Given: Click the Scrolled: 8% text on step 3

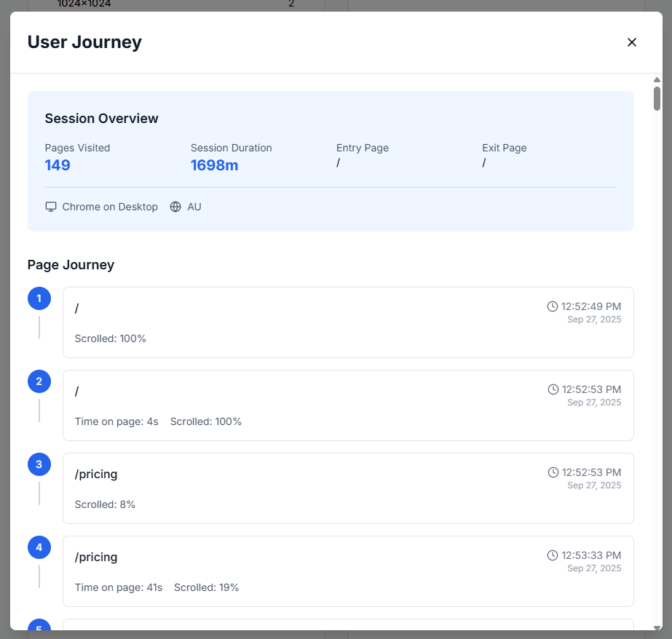Looking at the screenshot, I should [103, 504].
